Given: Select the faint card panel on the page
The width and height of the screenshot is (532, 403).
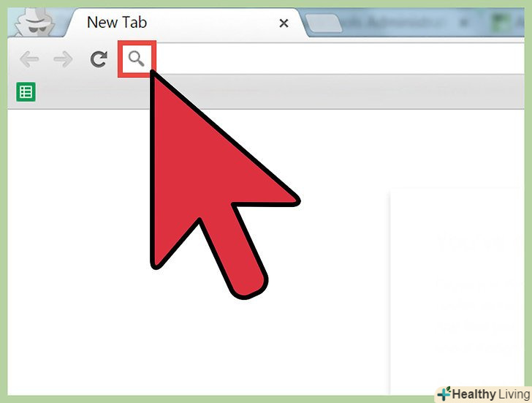Looking at the screenshot, I should [x=457, y=292].
